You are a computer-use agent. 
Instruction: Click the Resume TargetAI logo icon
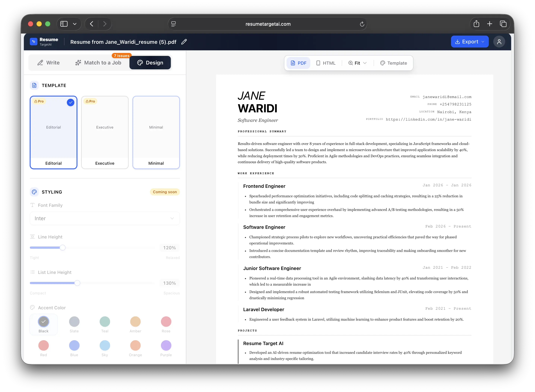pos(34,42)
